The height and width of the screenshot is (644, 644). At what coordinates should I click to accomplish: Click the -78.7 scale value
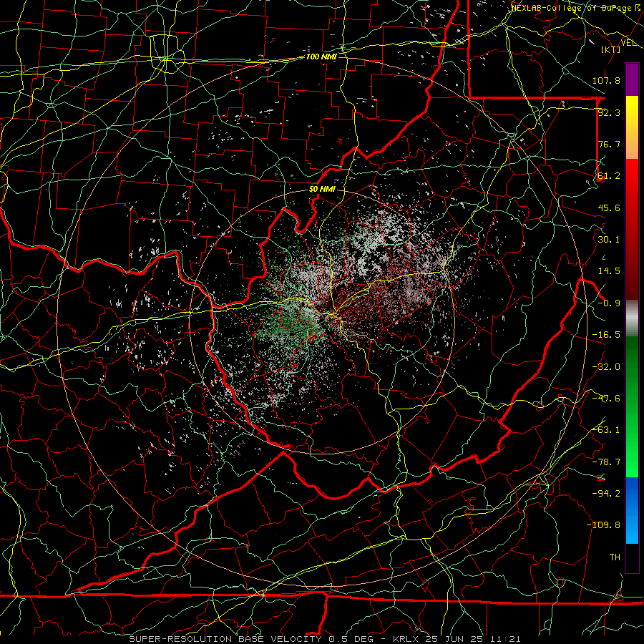point(606,462)
